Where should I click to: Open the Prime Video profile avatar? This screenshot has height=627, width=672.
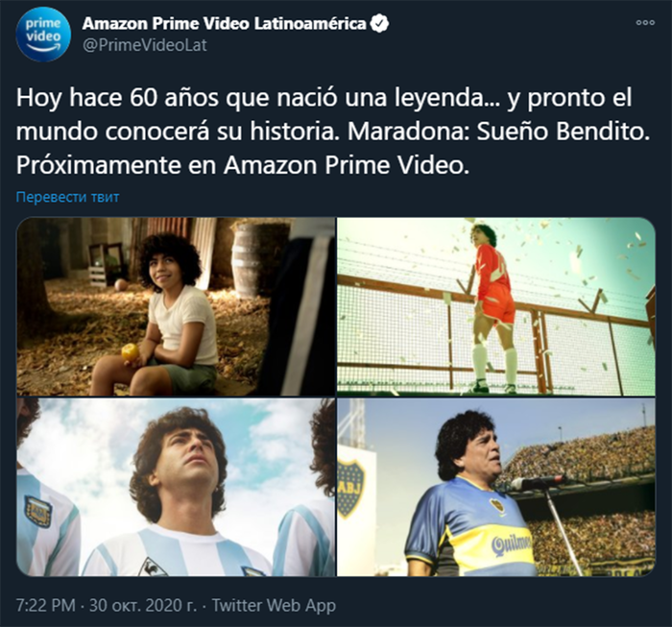43,34
